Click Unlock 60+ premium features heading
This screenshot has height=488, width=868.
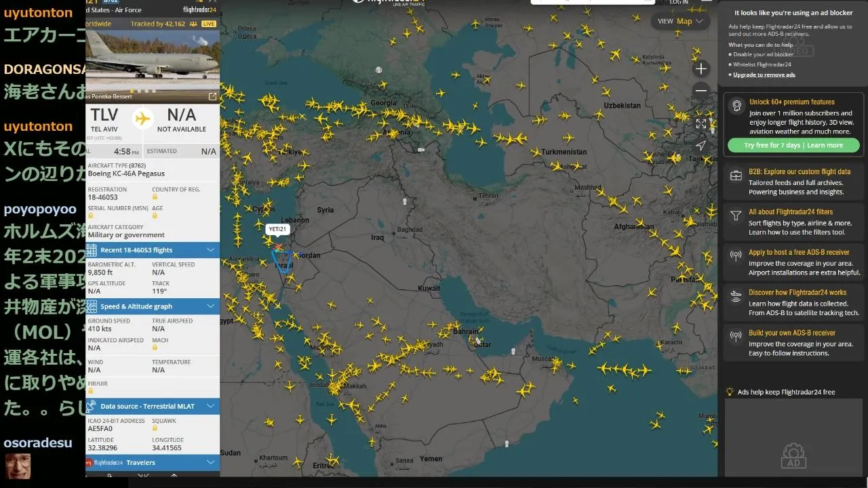[791, 102]
